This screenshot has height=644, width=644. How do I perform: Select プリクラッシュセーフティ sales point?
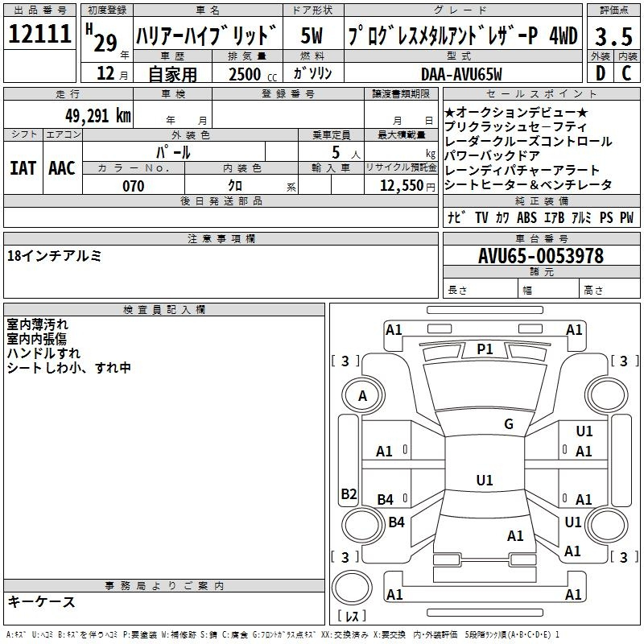(515, 126)
